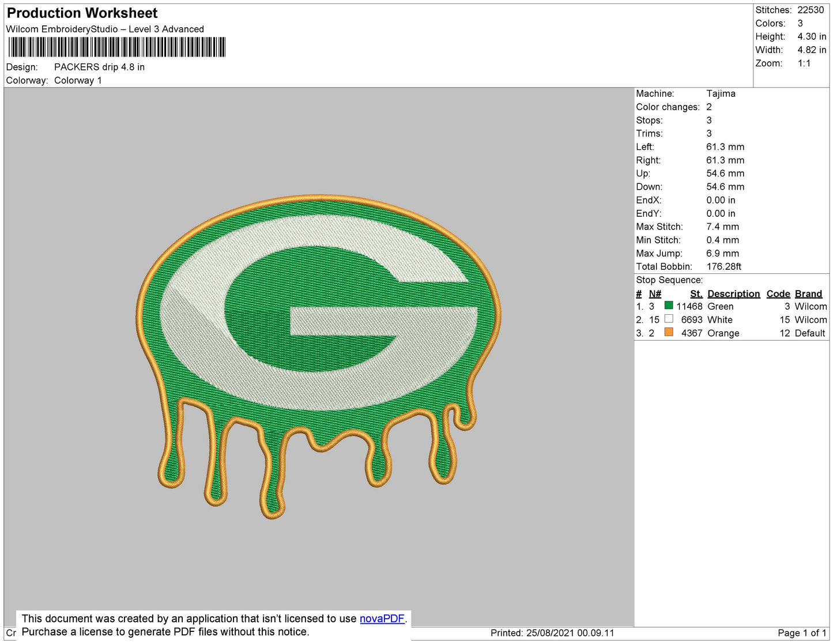Click the machine value 'Tajima'
The height and width of the screenshot is (644, 833).
(x=721, y=94)
